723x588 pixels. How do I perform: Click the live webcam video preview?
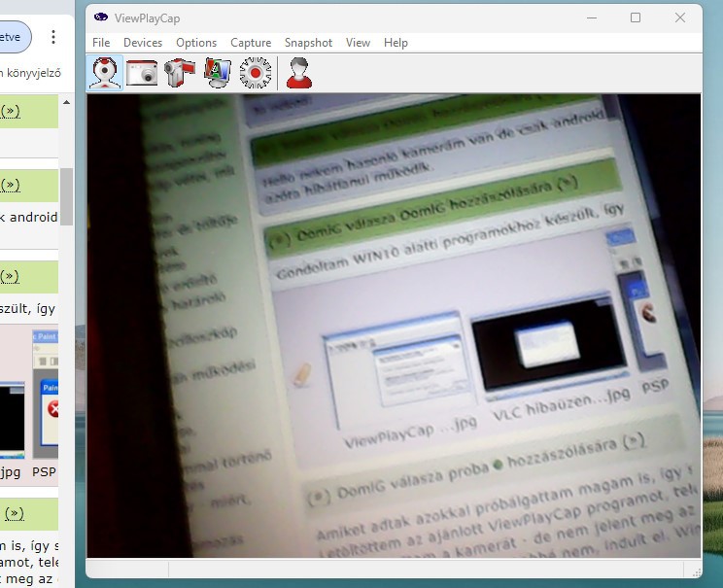click(395, 326)
